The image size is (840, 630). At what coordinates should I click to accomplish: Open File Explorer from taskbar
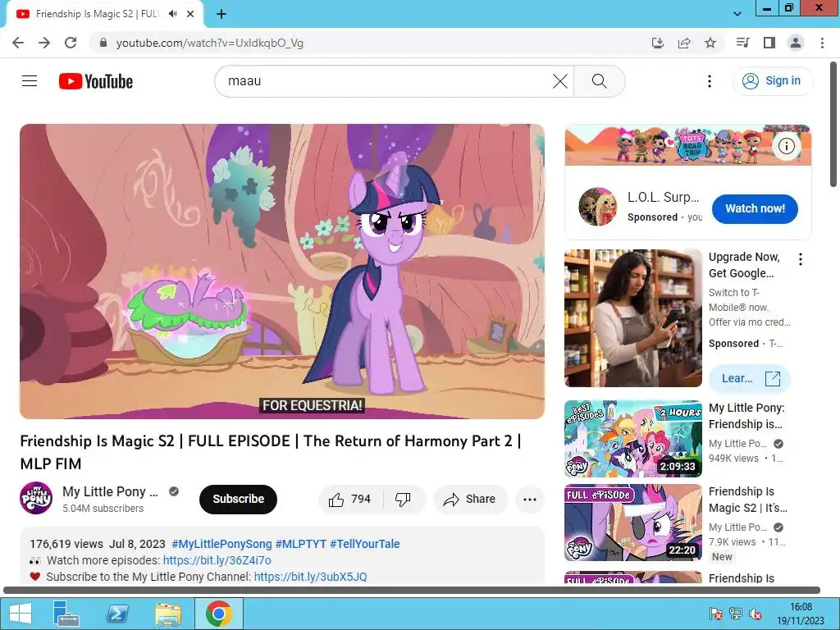[x=167, y=614]
